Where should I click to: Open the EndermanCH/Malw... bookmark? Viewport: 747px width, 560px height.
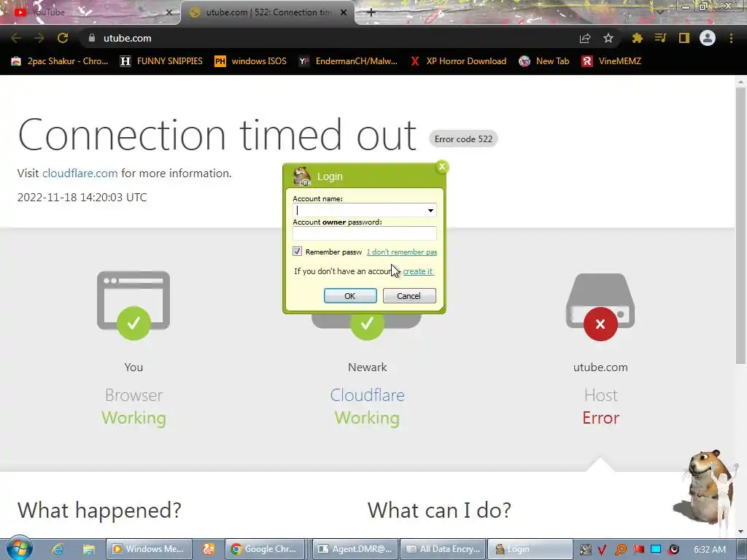348,61
